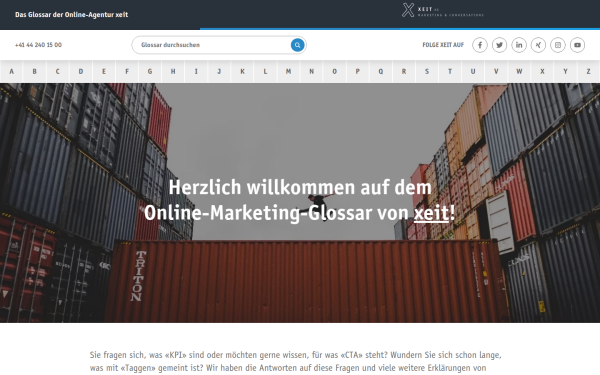Open glossary terms under N

[x=311, y=71]
